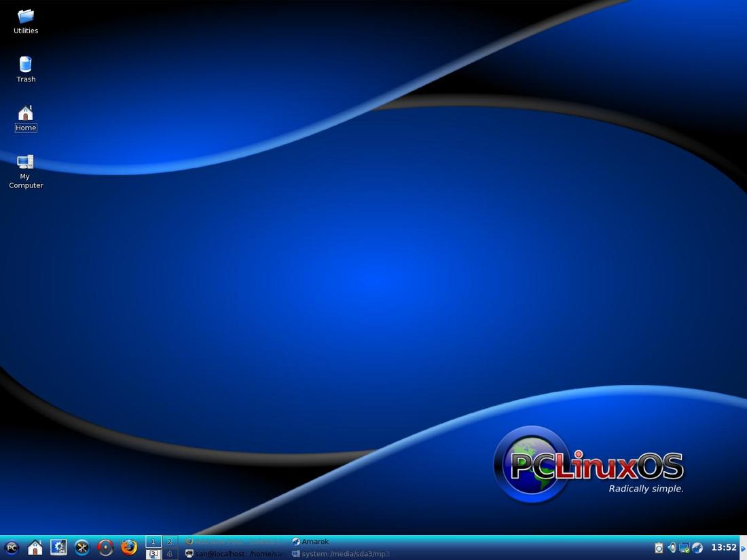Switch to virtual desktop 3 in the pager
The image size is (747, 560).
click(x=153, y=554)
